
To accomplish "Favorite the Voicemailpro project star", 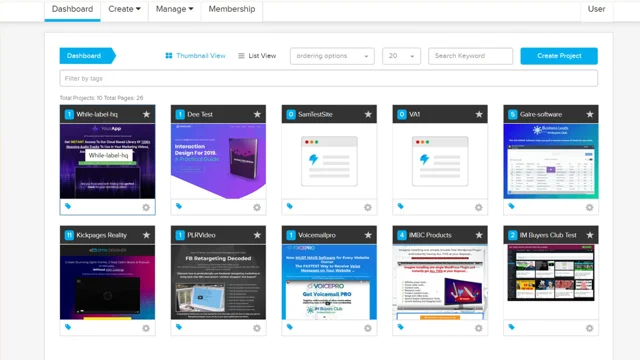I will click(x=368, y=235).
